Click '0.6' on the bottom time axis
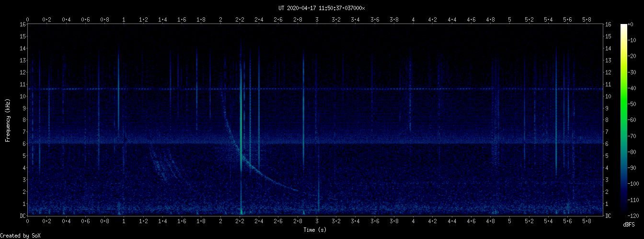The image size is (644, 239). point(85,221)
